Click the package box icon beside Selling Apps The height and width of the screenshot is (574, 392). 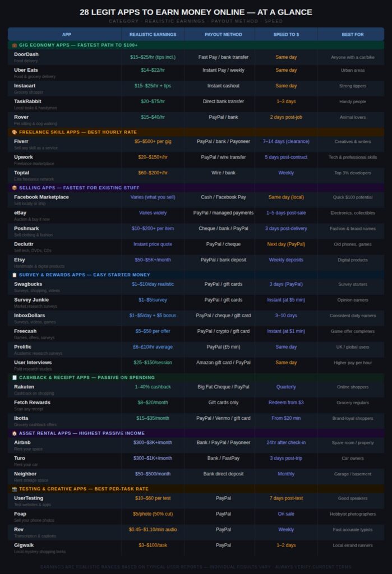[x=14, y=188]
